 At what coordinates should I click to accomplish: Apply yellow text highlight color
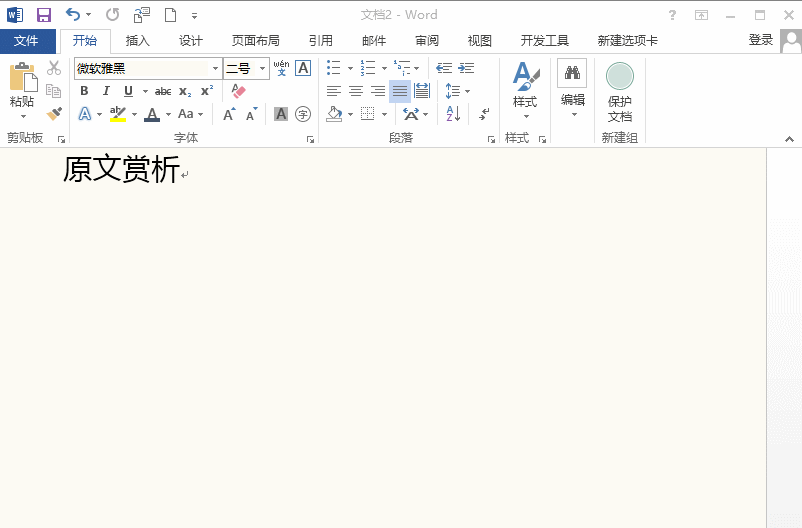tap(118, 114)
